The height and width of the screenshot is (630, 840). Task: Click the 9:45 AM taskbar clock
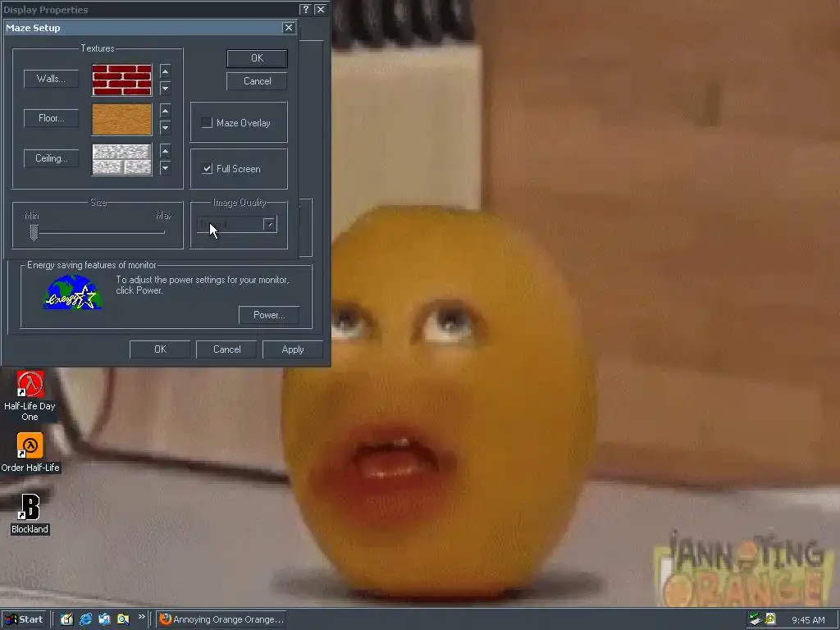click(808, 620)
